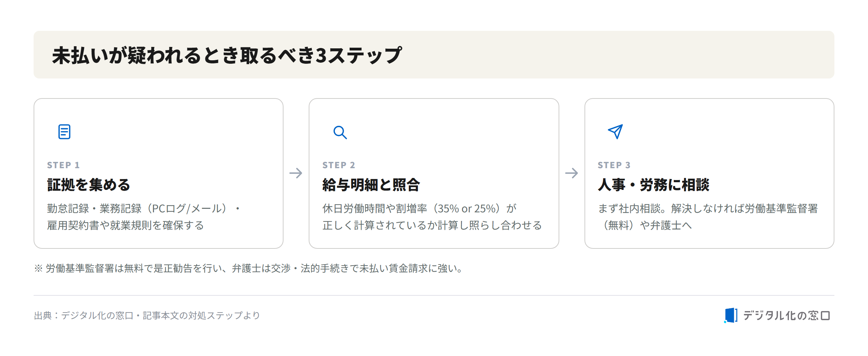Click the arrow between Step 2 and Step 3
Viewport: 868px width, 356px height.
[572, 173]
